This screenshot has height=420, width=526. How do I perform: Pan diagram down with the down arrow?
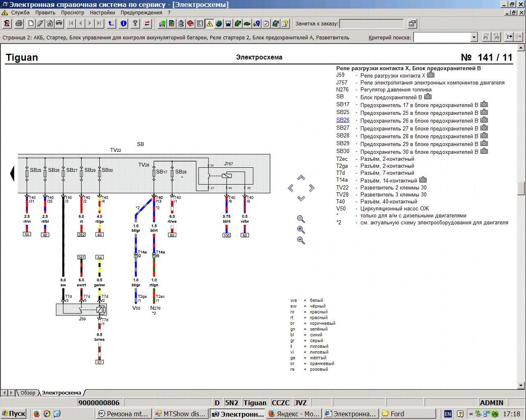coord(301,198)
